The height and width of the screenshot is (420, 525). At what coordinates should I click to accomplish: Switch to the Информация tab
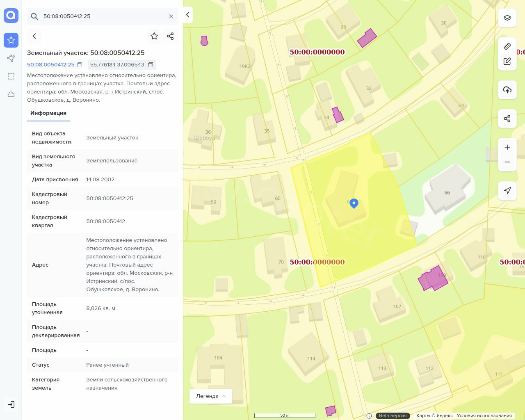pos(48,113)
